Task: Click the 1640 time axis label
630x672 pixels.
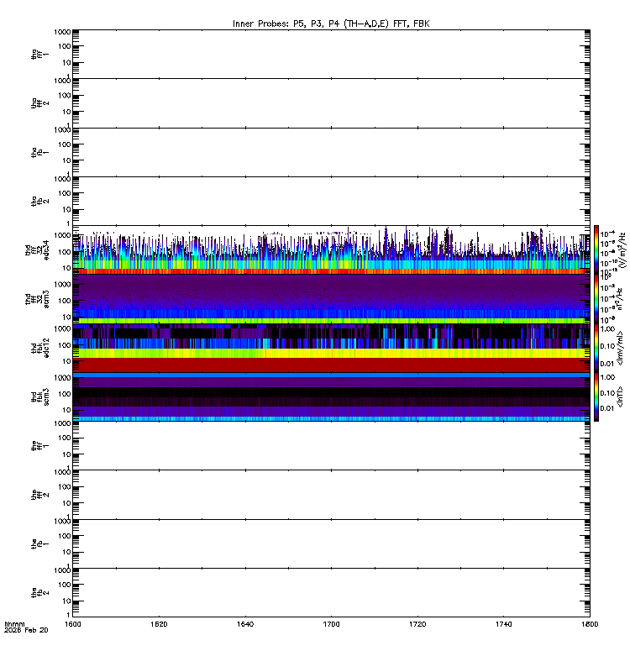Action: click(x=245, y=624)
